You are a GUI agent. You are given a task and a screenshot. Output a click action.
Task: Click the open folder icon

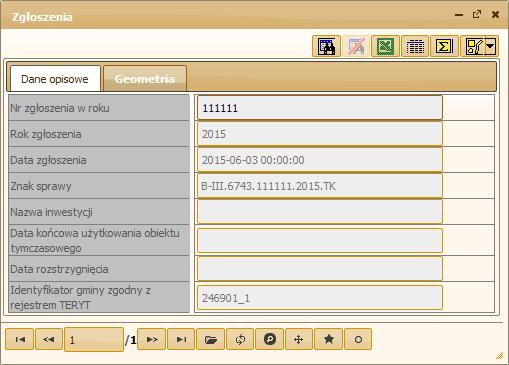(211, 339)
